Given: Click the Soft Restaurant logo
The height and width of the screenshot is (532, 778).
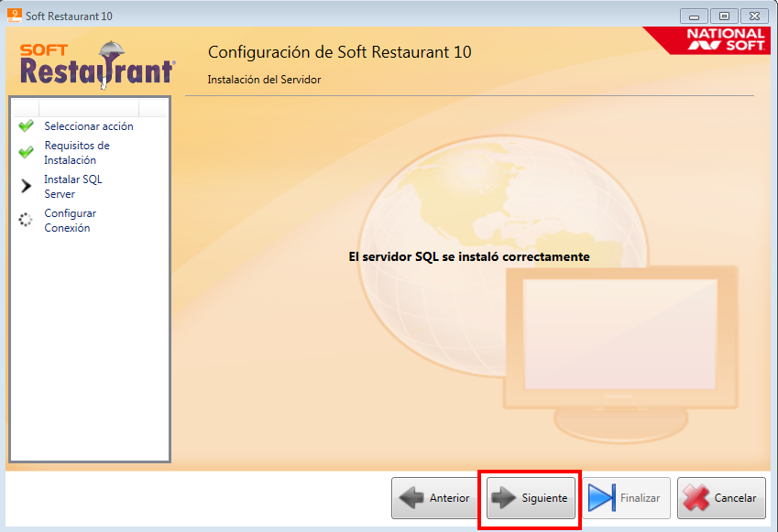Looking at the screenshot, I should pos(97,65).
